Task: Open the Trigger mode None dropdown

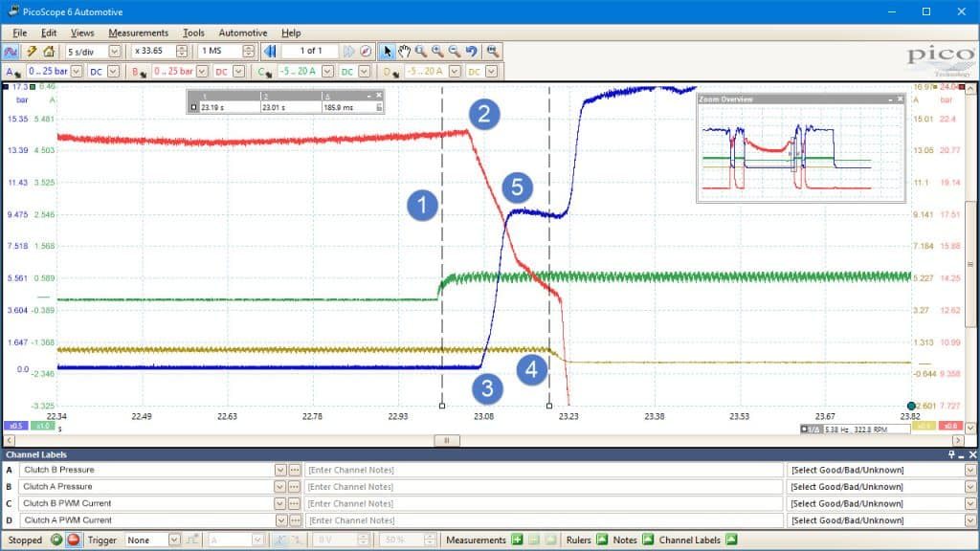Action: point(174,540)
